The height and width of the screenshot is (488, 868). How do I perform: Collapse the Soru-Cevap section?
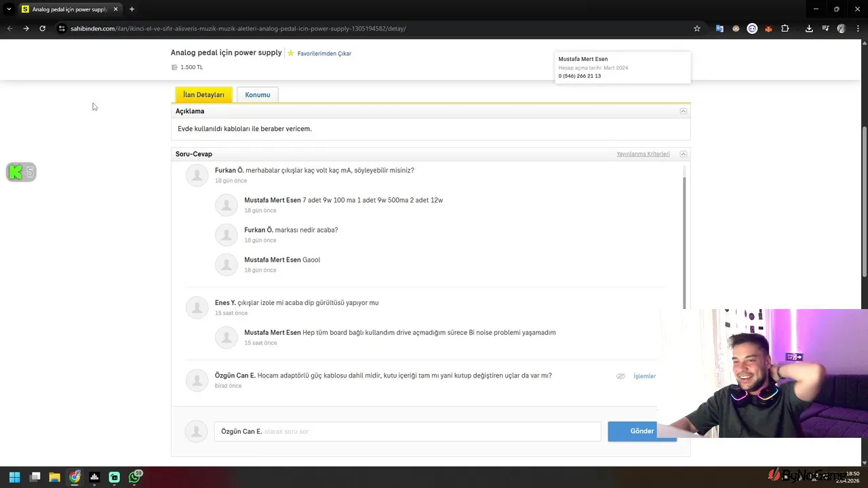pyautogui.click(x=684, y=154)
